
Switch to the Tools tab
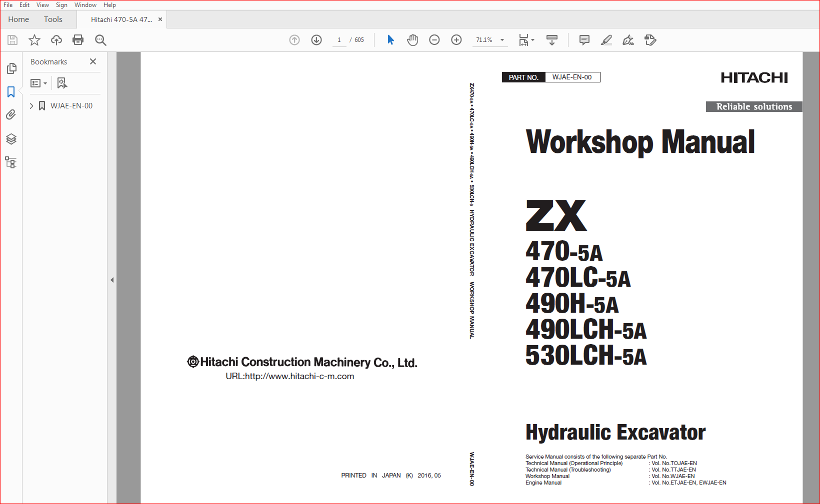tap(53, 19)
